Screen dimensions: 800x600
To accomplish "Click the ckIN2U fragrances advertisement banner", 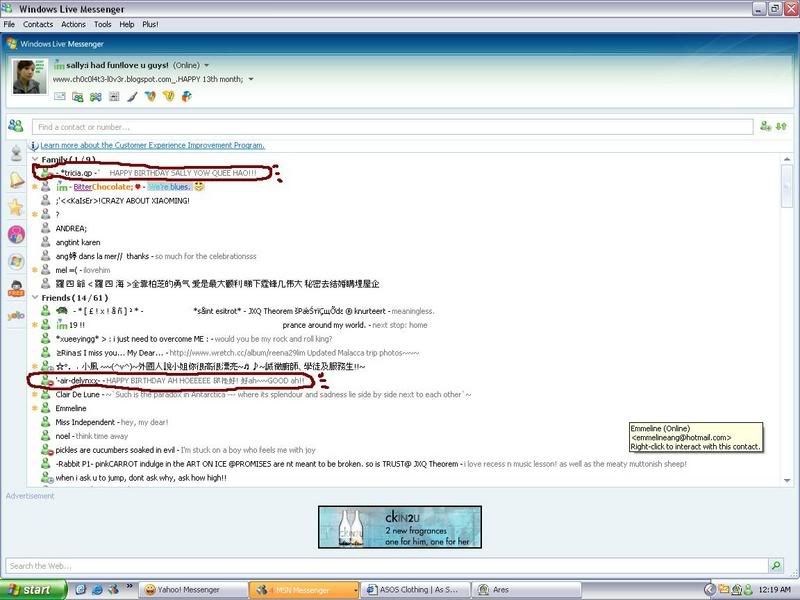I will [399, 527].
